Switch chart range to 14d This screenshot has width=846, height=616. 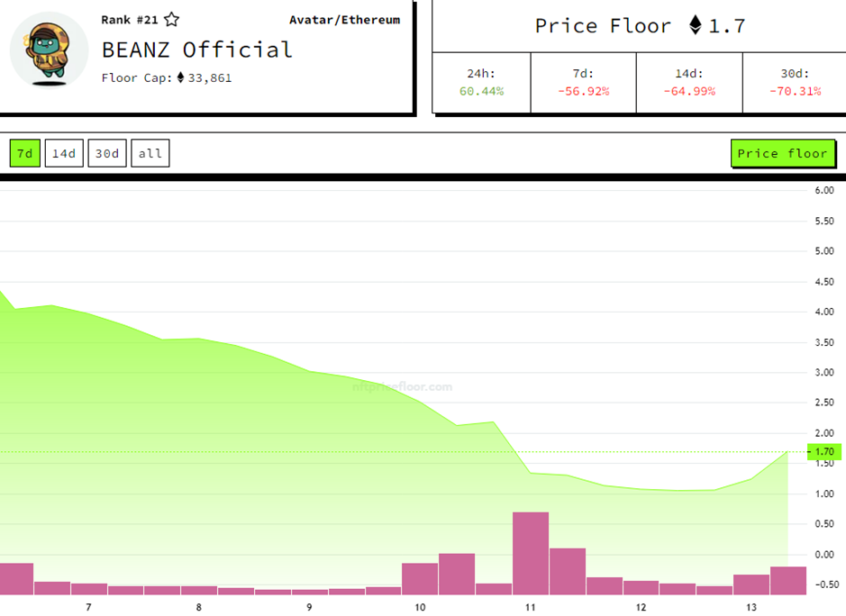(x=64, y=153)
